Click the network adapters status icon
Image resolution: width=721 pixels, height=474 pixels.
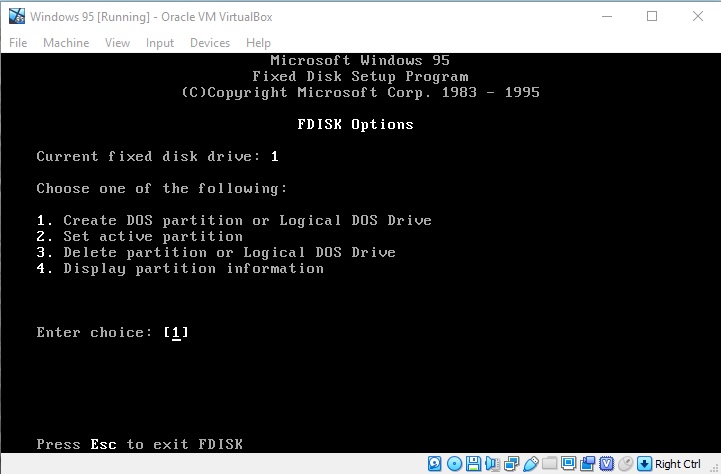tap(511, 463)
